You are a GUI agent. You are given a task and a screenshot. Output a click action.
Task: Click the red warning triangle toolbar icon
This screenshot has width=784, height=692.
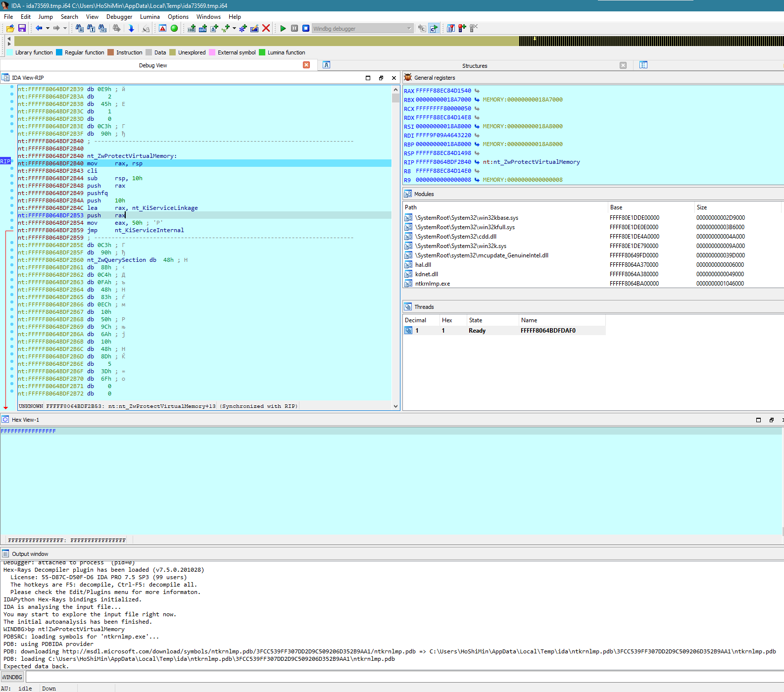(162, 29)
